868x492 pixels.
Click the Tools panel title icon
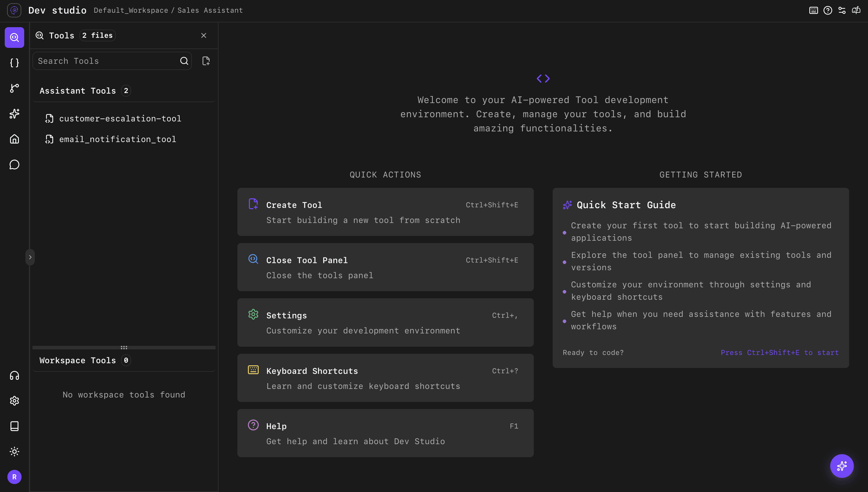[x=40, y=35]
